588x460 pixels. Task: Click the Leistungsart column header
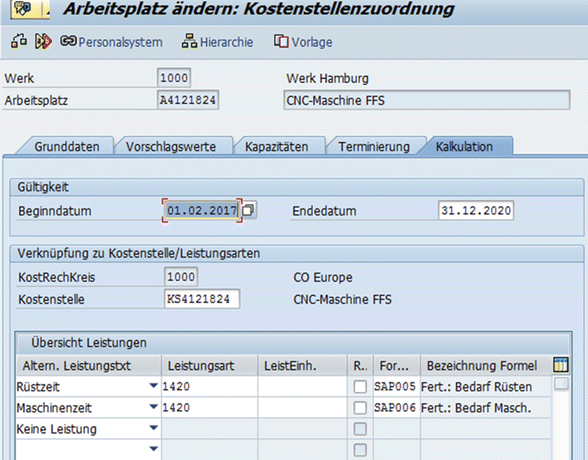209,366
